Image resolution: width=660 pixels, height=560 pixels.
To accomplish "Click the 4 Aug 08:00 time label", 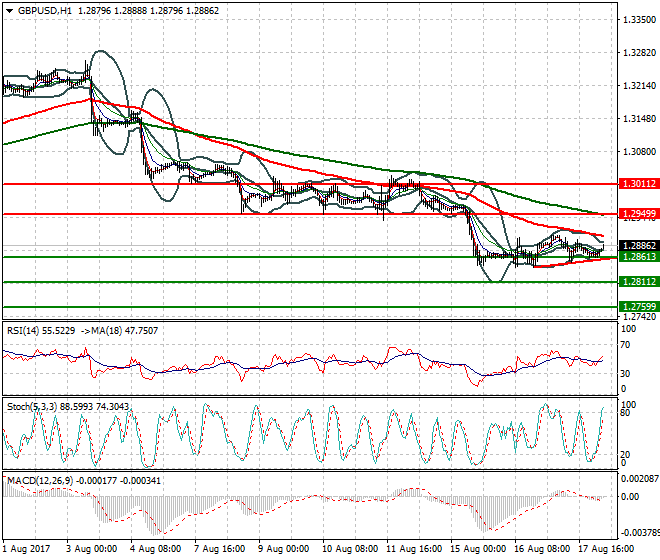I will pyautogui.click(x=156, y=549).
